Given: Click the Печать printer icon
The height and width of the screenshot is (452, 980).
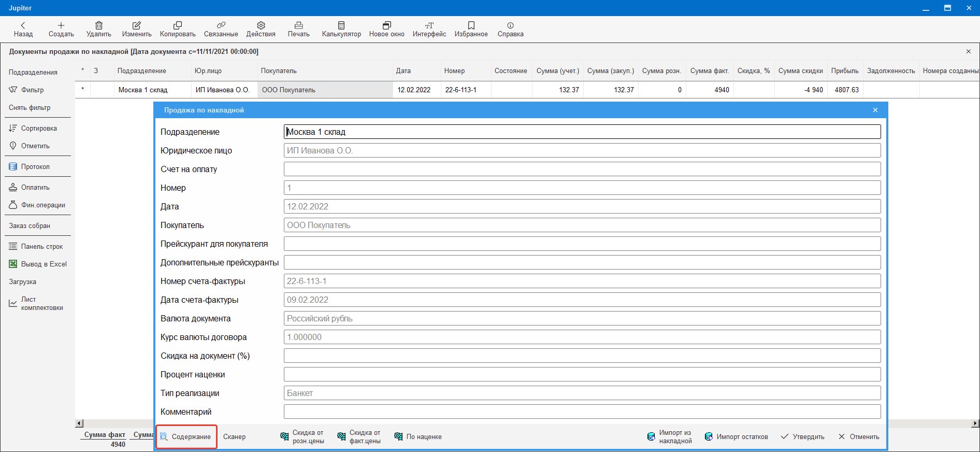Looking at the screenshot, I should 298,30.
